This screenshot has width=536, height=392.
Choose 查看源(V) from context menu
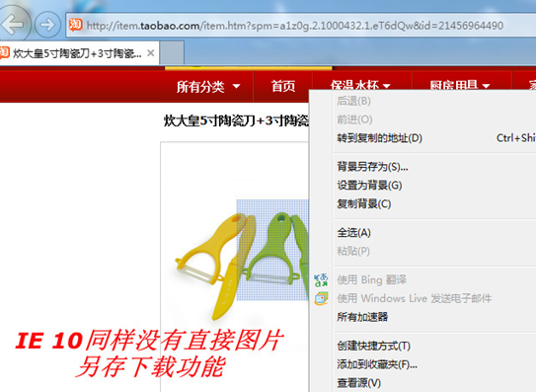(x=359, y=382)
